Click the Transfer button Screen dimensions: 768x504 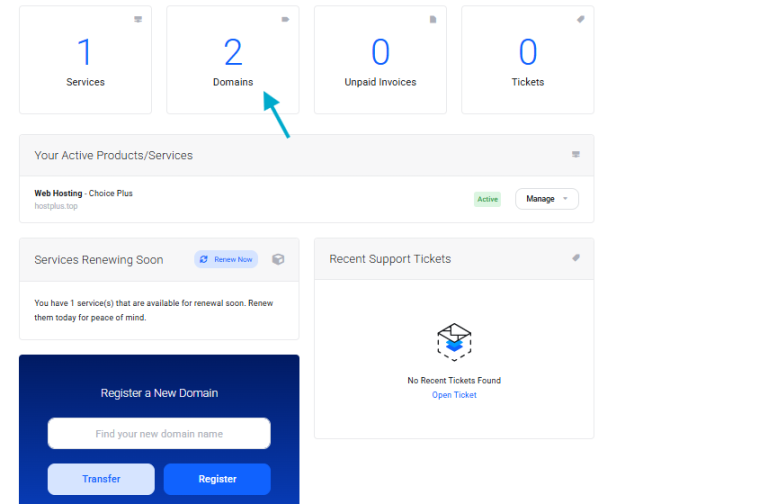pos(101,479)
